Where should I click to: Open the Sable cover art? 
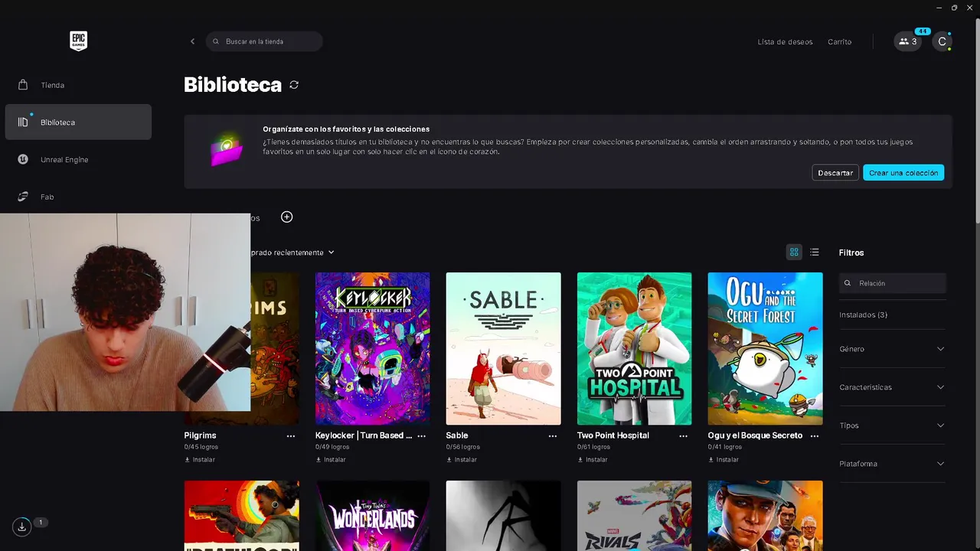(503, 348)
